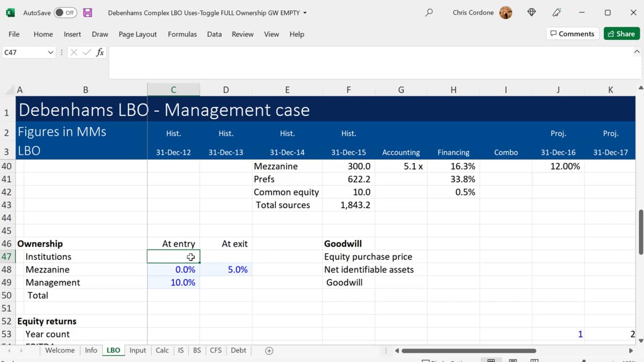Open the Data ribbon tab
Viewport: 644px width, 362px height.
[214, 34]
